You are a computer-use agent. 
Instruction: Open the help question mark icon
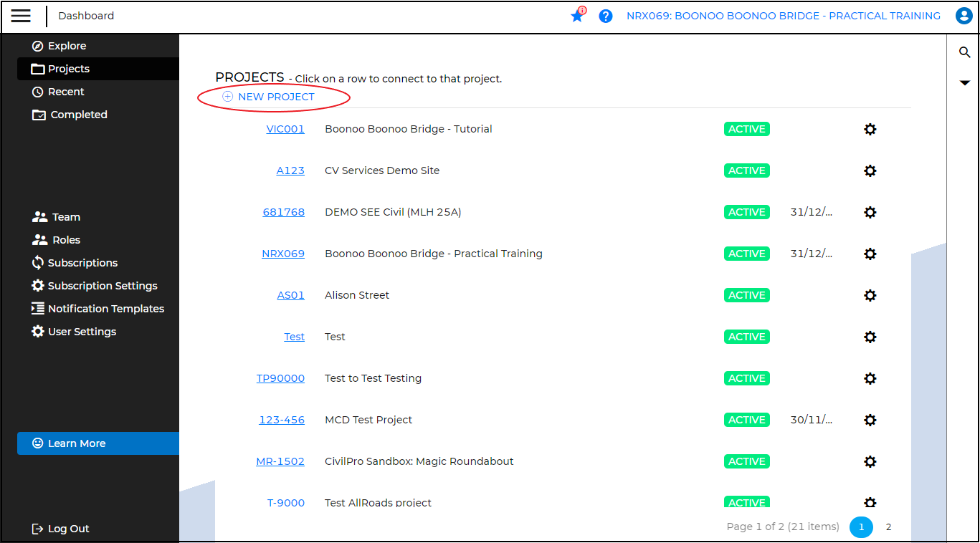point(606,16)
